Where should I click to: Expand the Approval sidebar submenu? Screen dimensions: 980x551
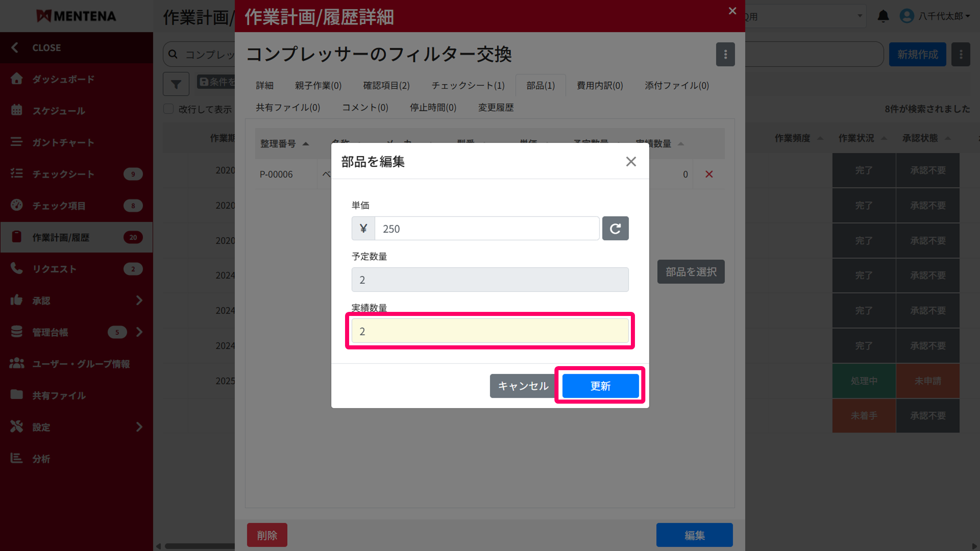[139, 301]
